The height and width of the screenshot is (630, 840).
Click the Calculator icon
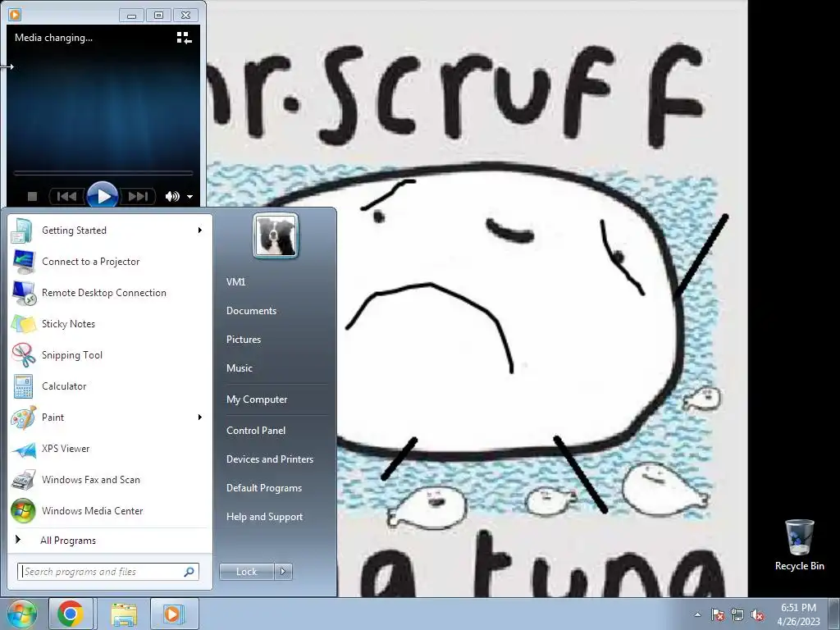23,386
